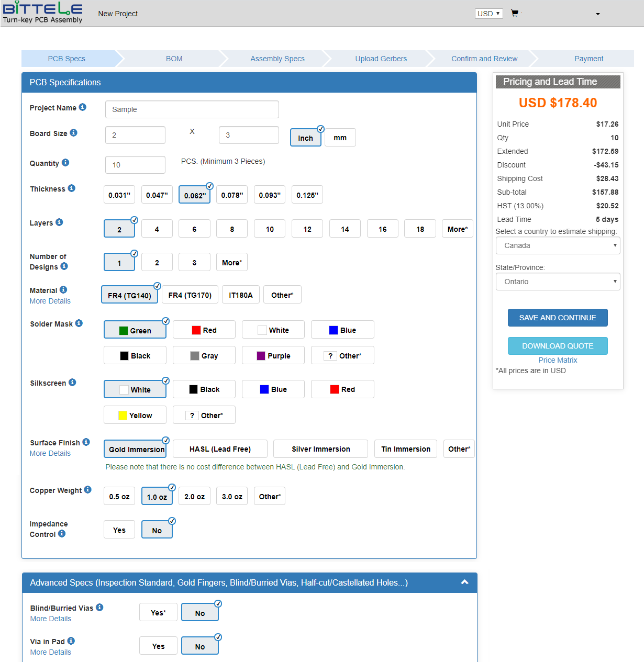Open the Canada country dropdown

558,245
